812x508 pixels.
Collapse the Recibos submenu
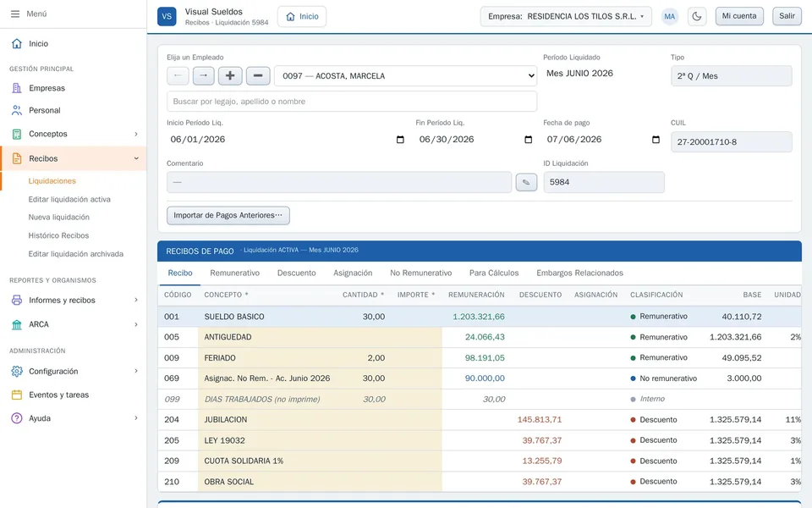click(136, 158)
